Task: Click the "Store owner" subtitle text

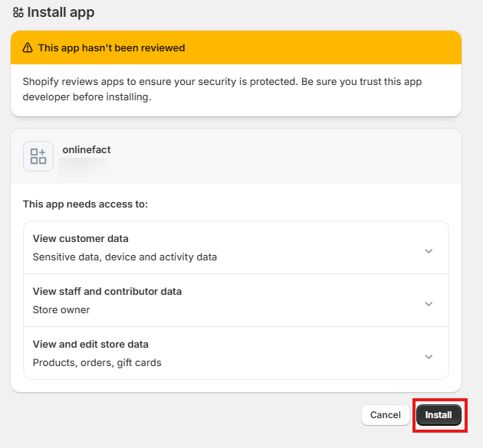Action: tap(61, 310)
